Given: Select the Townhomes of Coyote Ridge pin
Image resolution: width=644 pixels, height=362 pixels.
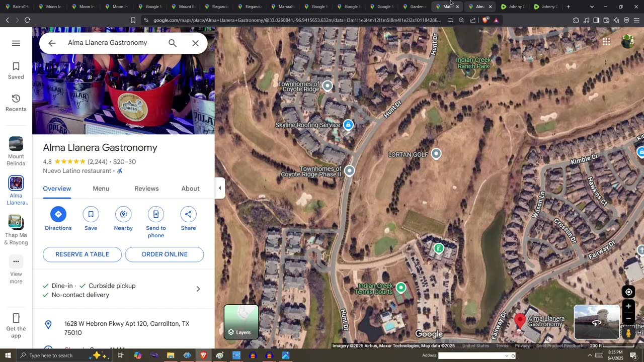Looking at the screenshot, I should (x=328, y=86).
